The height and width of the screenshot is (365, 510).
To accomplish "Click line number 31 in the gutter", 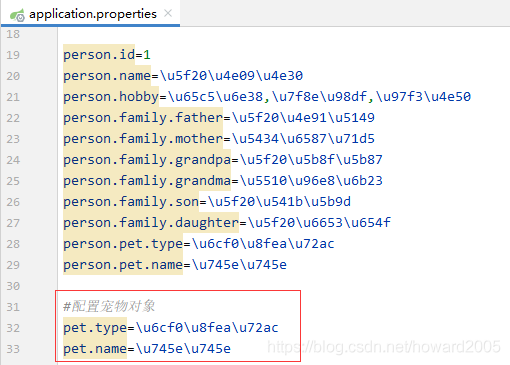I will pos(13,307).
